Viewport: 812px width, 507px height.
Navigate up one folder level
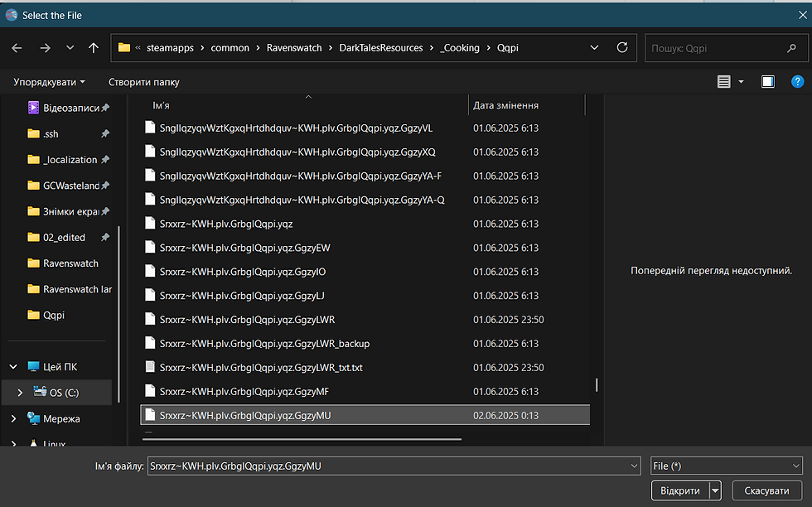tap(93, 48)
